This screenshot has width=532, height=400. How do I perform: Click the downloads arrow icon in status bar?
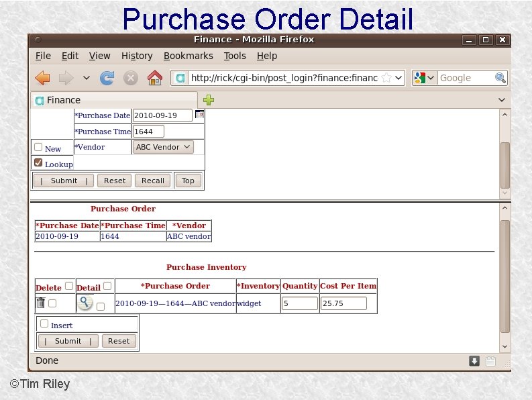(474, 361)
